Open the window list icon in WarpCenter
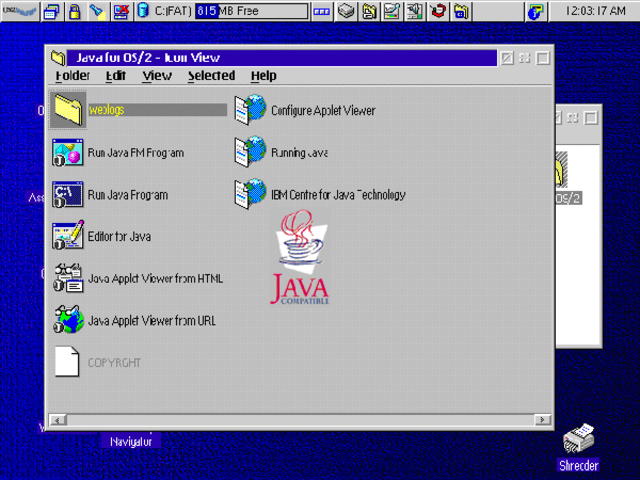This screenshot has height=480, width=640. tap(52, 11)
